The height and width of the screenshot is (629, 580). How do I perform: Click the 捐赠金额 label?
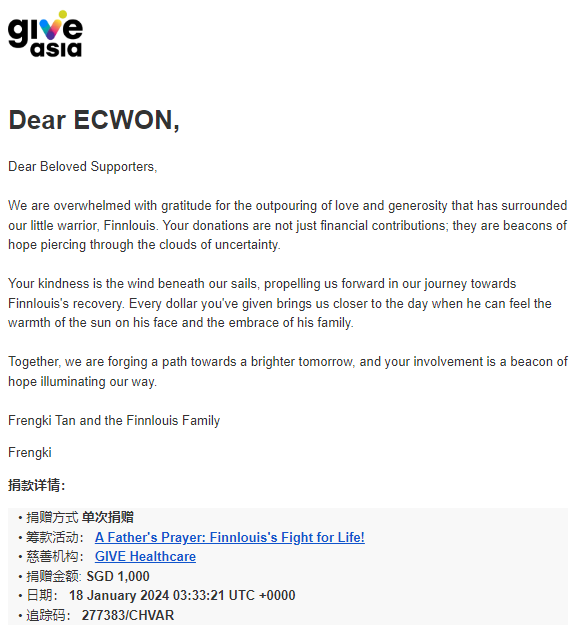[54, 576]
